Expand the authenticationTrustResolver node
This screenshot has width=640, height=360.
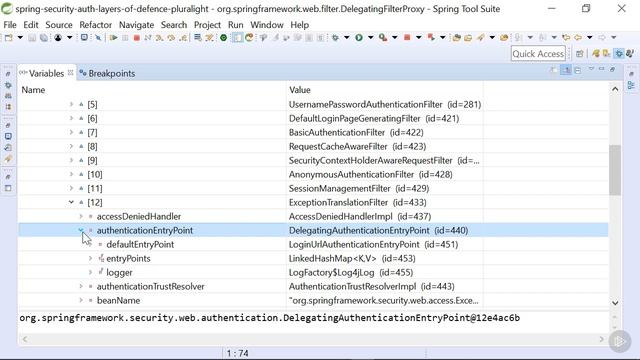81,287
